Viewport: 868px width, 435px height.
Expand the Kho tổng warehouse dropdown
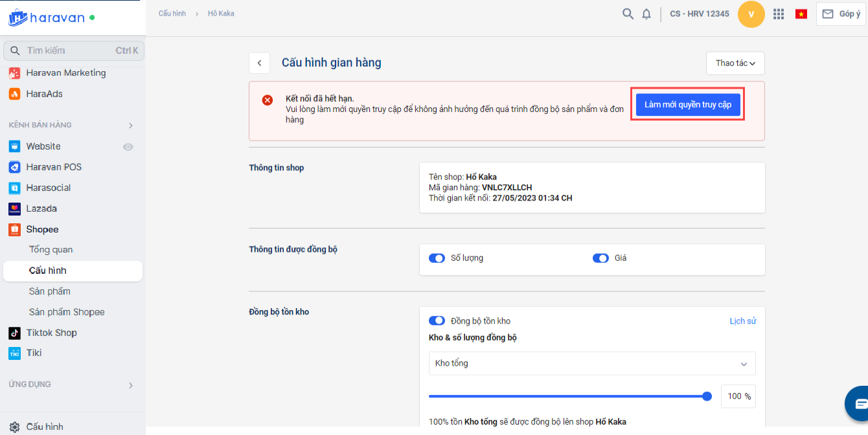point(592,363)
